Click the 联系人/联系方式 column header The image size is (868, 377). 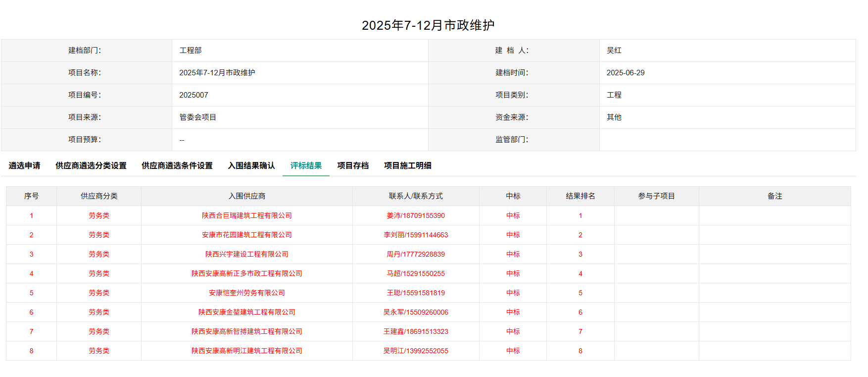(x=416, y=196)
